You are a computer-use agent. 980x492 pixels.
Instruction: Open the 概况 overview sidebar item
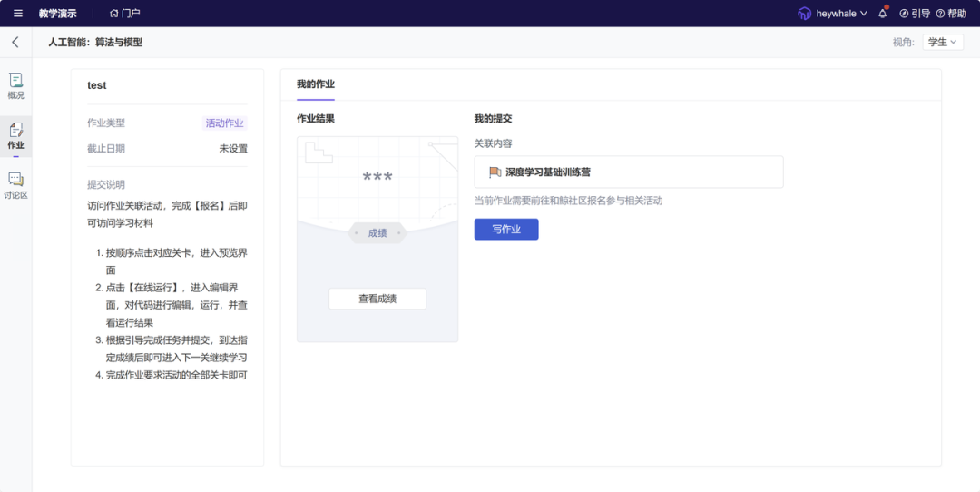[x=15, y=86]
